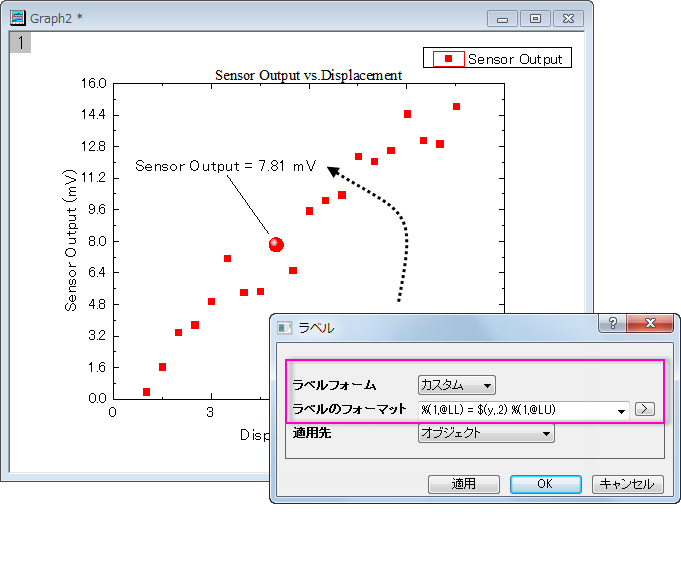
Task: Click the > button next to label format
Action: pos(645,409)
